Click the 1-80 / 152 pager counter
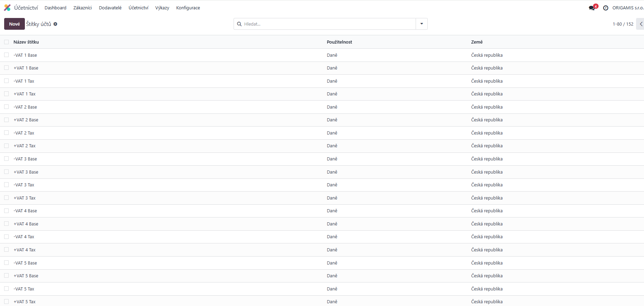The height and width of the screenshot is (306, 644). [x=623, y=24]
